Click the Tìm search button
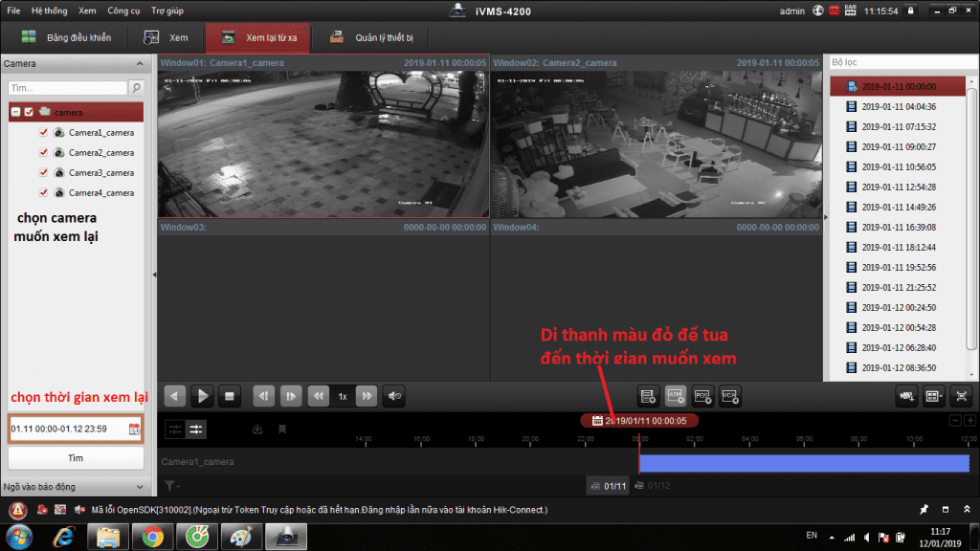The width and height of the screenshot is (980, 551). pos(75,458)
